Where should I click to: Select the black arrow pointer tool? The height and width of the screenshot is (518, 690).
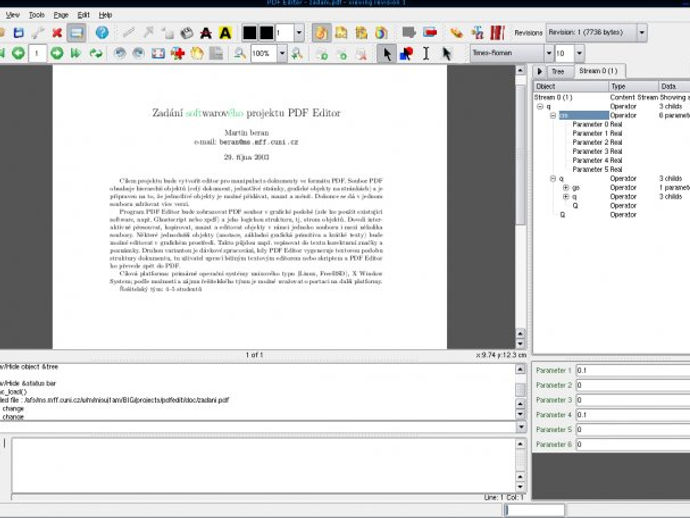(x=387, y=54)
